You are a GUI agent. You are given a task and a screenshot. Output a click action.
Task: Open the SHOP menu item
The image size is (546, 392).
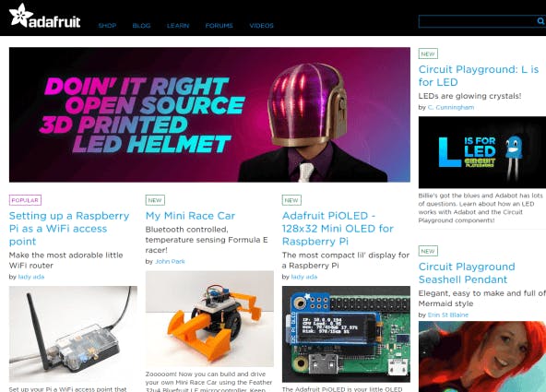107,26
